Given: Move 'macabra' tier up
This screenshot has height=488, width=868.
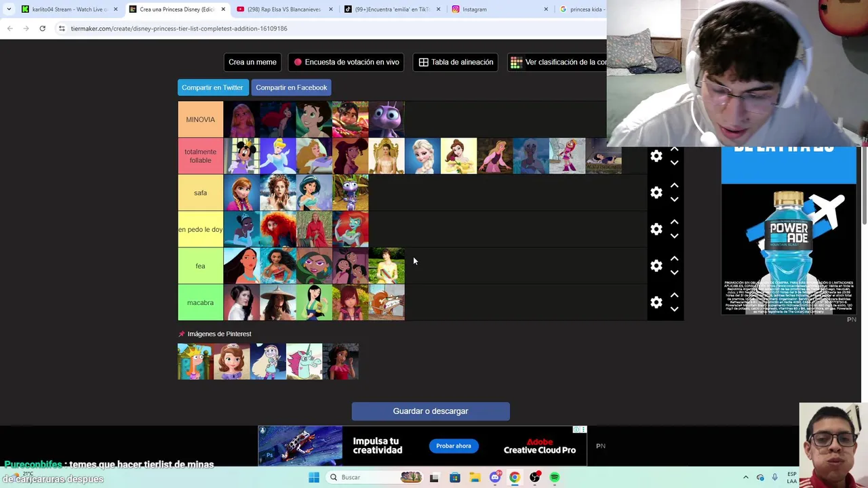Looking at the screenshot, I should pyautogui.click(x=674, y=295).
